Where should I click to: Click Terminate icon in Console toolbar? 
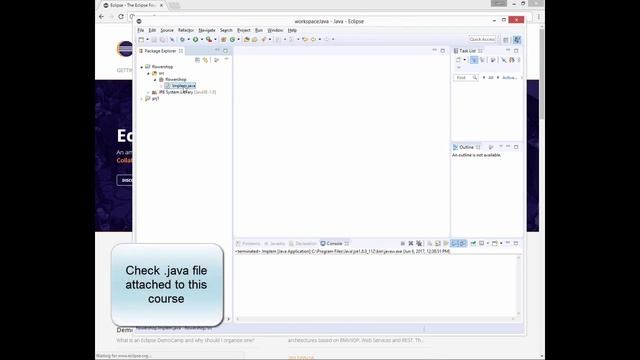coord(402,243)
